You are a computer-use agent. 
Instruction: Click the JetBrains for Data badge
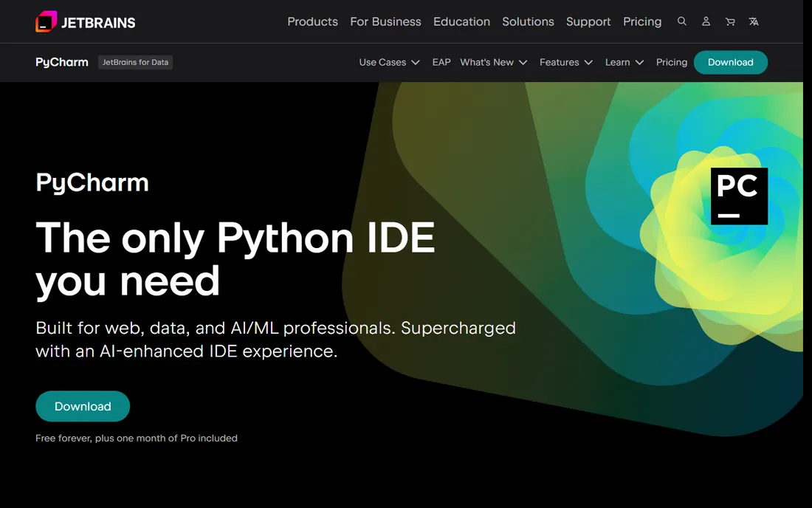point(135,62)
